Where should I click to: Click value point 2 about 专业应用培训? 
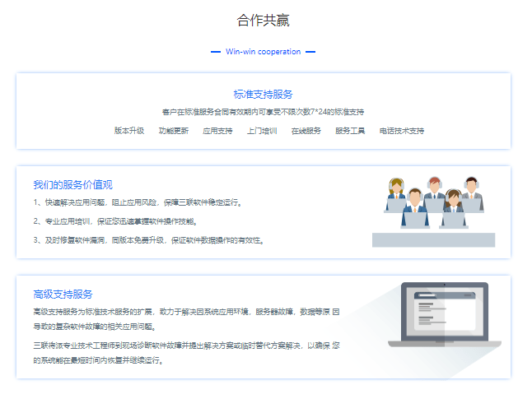click(x=115, y=221)
